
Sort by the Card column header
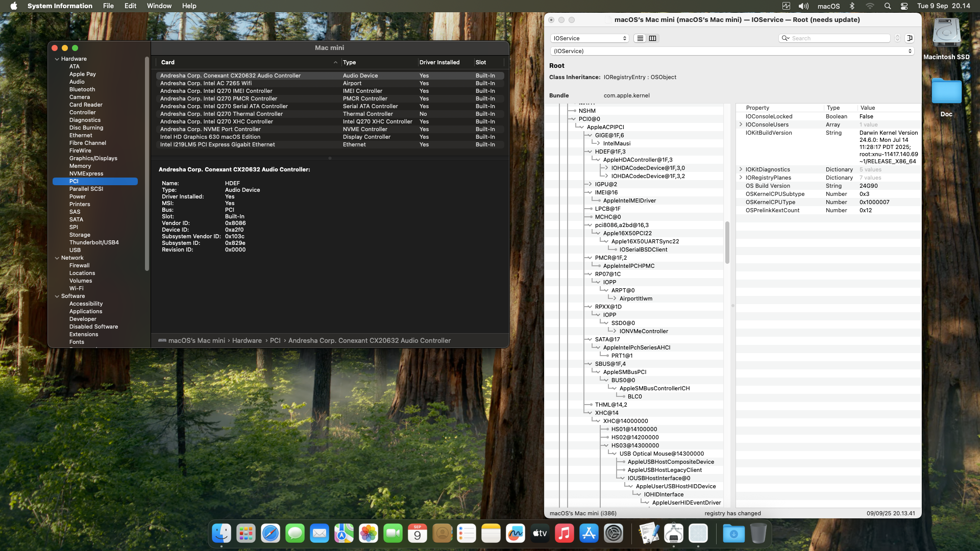(168, 62)
